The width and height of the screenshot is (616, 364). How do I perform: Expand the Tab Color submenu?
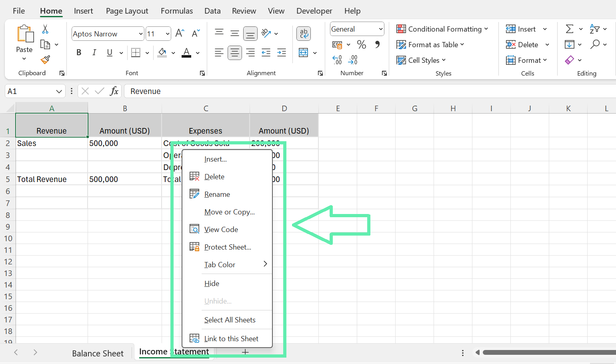[220, 264]
